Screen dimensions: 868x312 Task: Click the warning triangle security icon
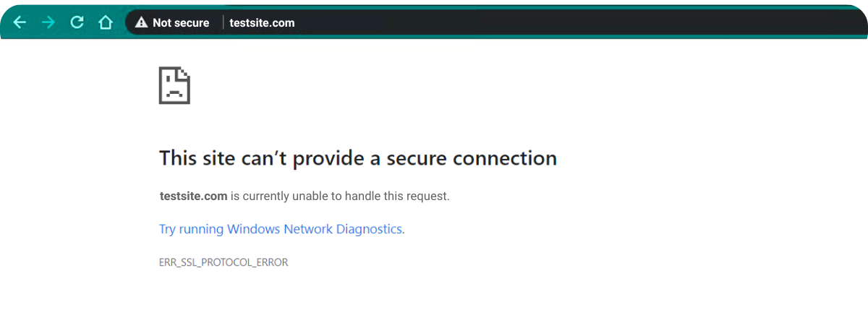pyautogui.click(x=141, y=22)
